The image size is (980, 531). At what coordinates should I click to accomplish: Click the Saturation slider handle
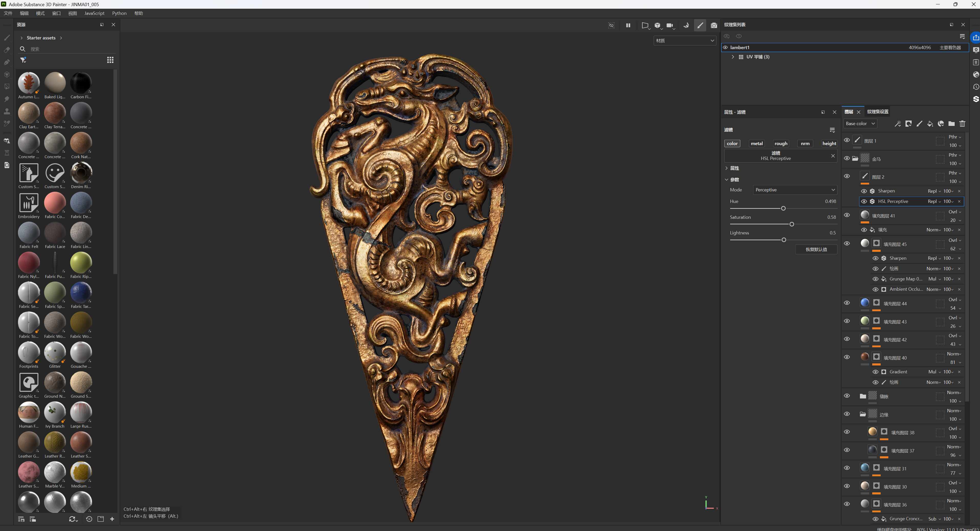coord(792,224)
